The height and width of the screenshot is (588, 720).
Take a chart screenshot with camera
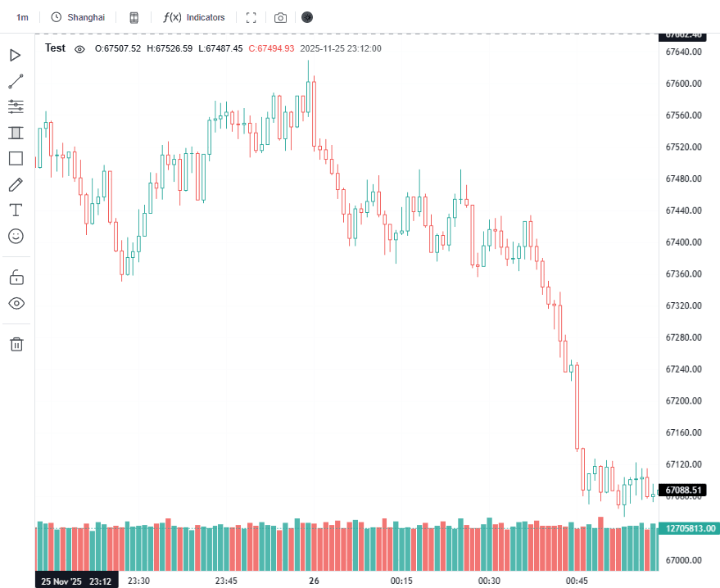click(x=281, y=17)
